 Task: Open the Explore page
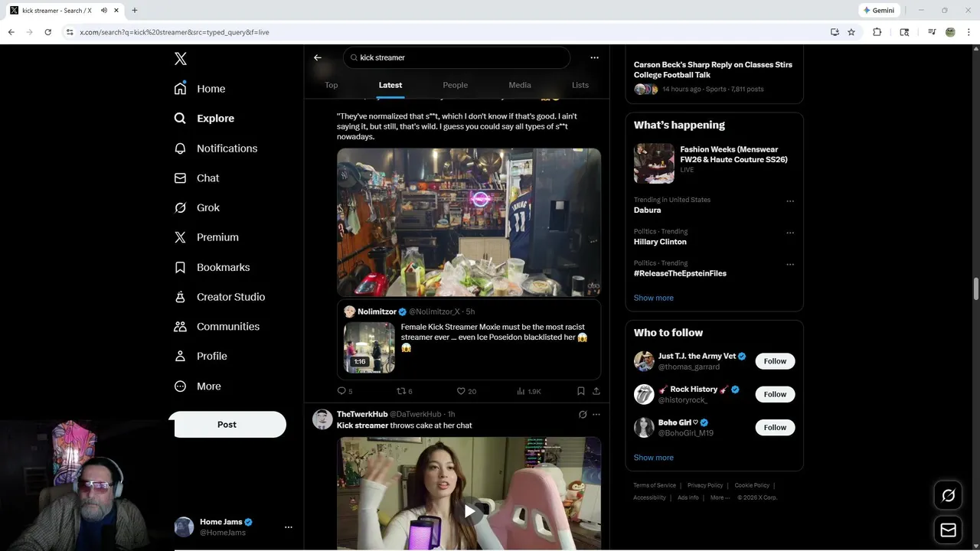point(204,119)
